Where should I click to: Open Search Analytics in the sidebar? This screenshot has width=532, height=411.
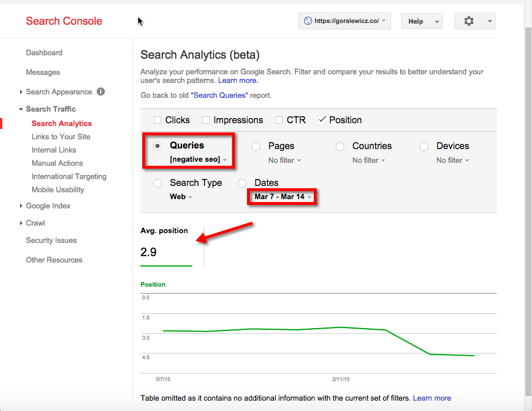tap(62, 123)
